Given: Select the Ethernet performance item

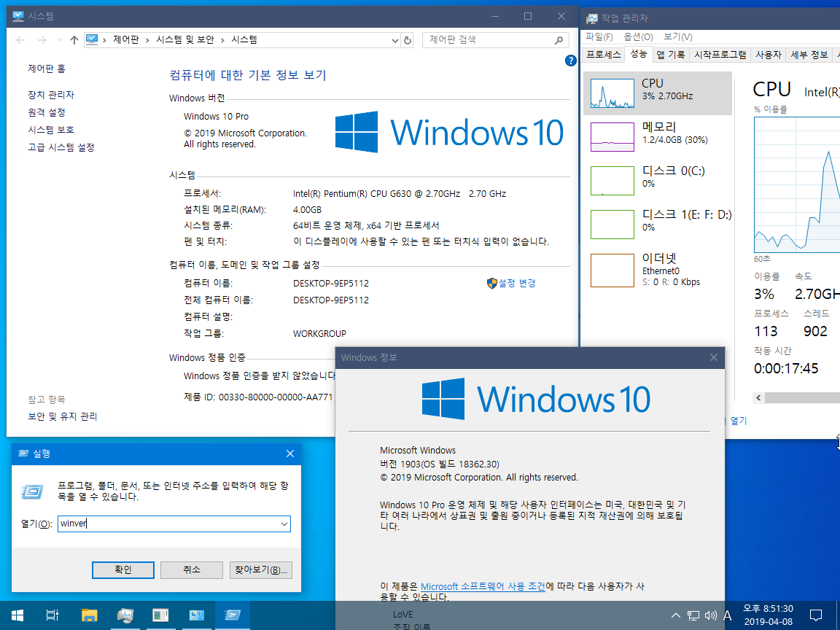Looking at the screenshot, I should 657,271.
